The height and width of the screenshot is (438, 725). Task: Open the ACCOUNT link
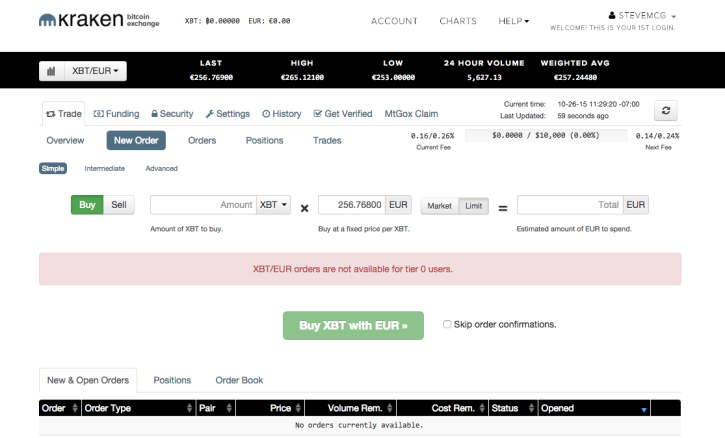(394, 21)
